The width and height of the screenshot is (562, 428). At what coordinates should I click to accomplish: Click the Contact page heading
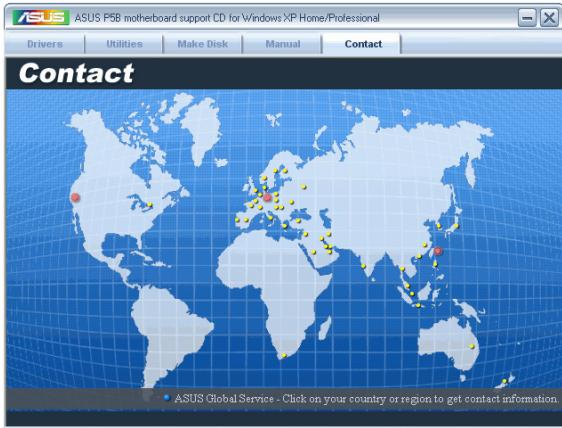click(76, 73)
